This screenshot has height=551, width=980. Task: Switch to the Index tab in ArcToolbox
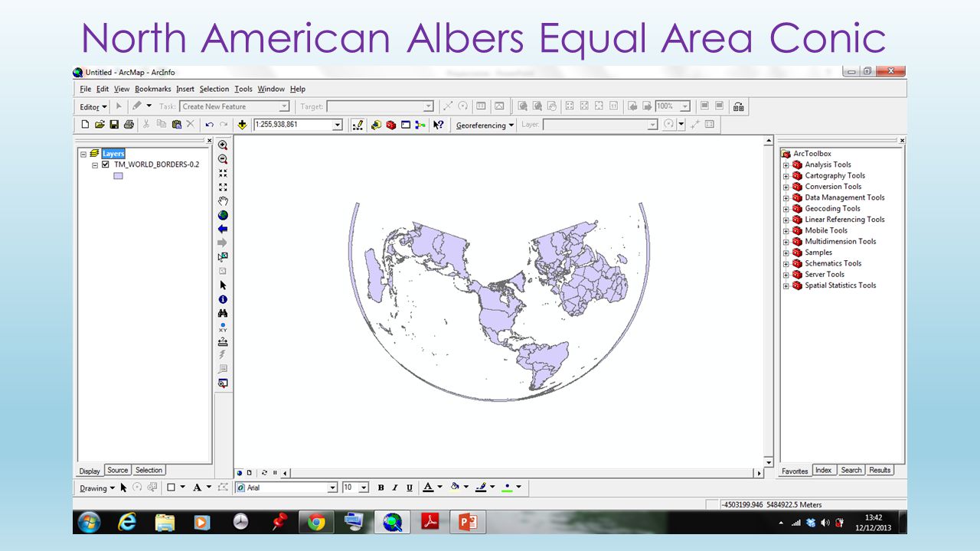click(x=824, y=470)
